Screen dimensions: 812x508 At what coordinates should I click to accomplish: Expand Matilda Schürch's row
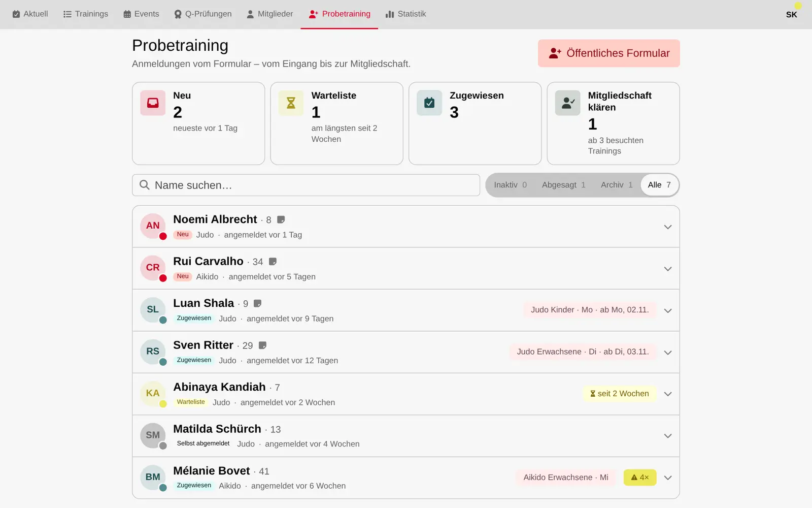coord(668,436)
